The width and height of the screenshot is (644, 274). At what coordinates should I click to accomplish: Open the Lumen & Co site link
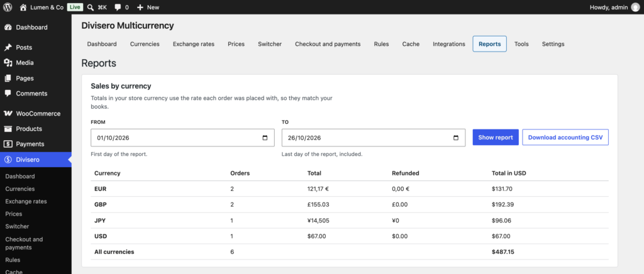(47, 7)
